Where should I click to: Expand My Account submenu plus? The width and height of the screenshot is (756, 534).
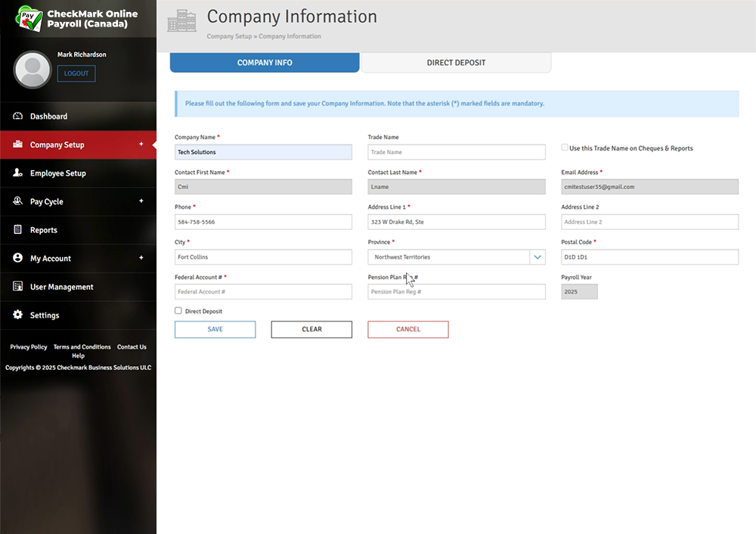pyautogui.click(x=141, y=258)
